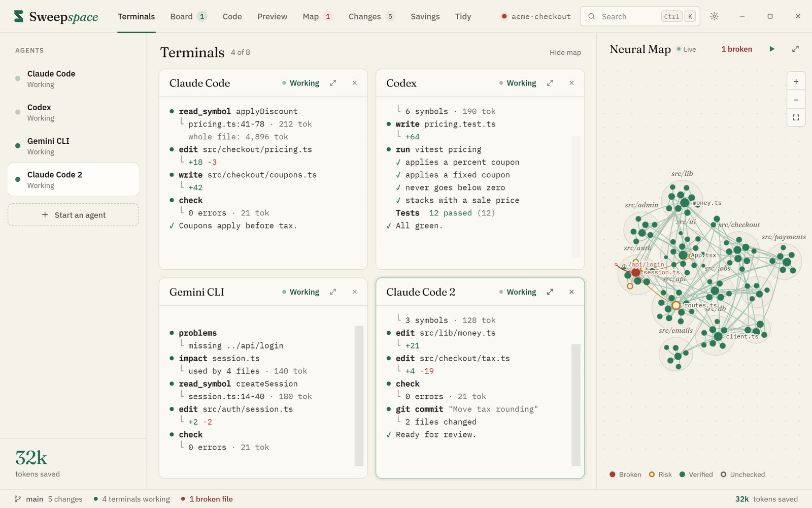The height and width of the screenshot is (508, 812).
Task: Click the Risk legend swatch
Action: 652,474
